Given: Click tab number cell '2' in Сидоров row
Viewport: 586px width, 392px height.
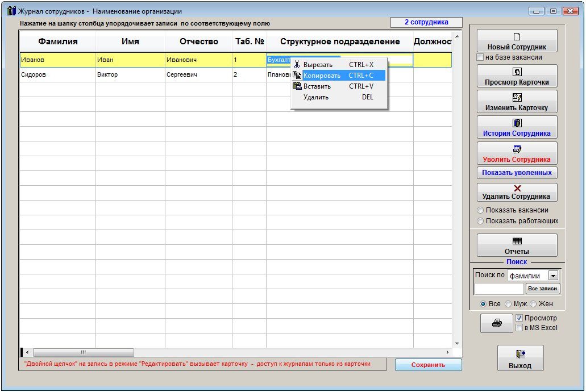Looking at the screenshot, I should coord(250,75).
